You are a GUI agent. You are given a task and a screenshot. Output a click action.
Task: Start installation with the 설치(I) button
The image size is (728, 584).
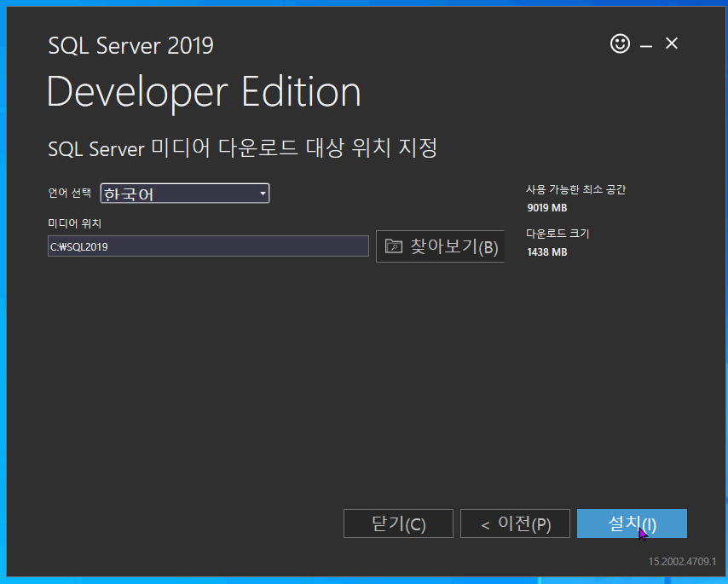click(632, 523)
